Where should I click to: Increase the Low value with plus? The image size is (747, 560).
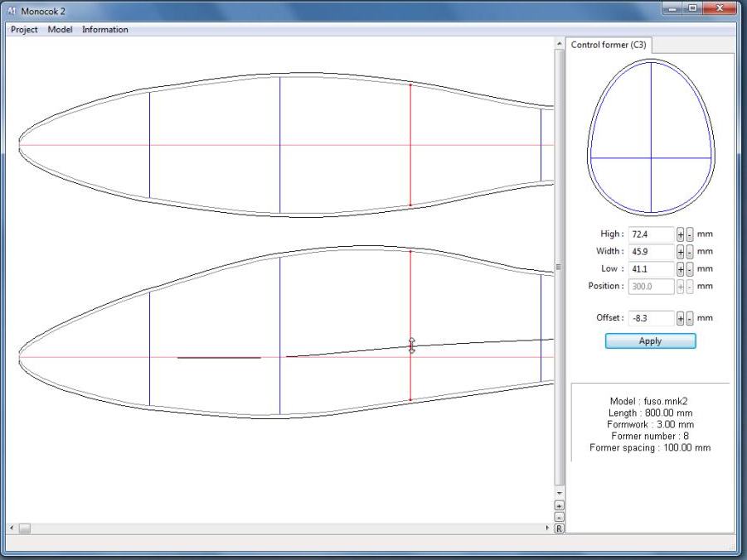(681, 269)
